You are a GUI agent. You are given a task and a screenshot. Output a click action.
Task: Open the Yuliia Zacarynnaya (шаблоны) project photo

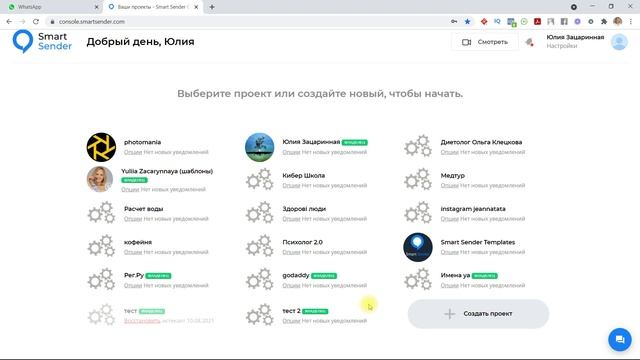[x=100, y=179]
